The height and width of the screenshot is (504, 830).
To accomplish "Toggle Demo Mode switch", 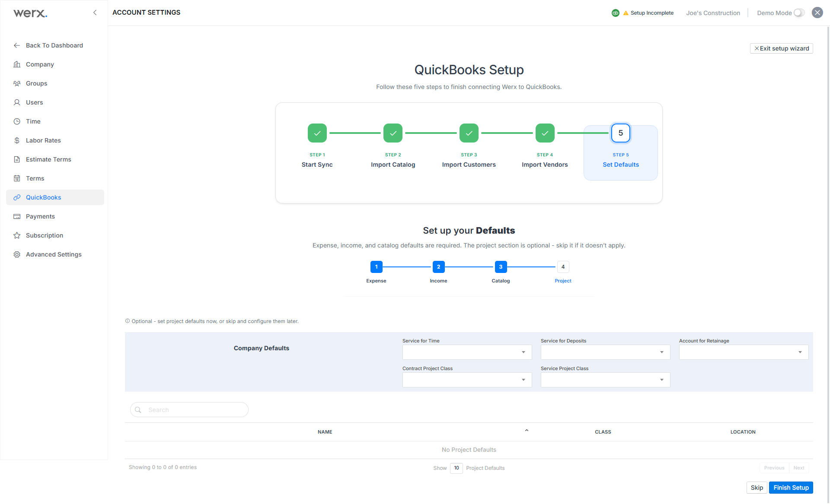I will tap(799, 13).
